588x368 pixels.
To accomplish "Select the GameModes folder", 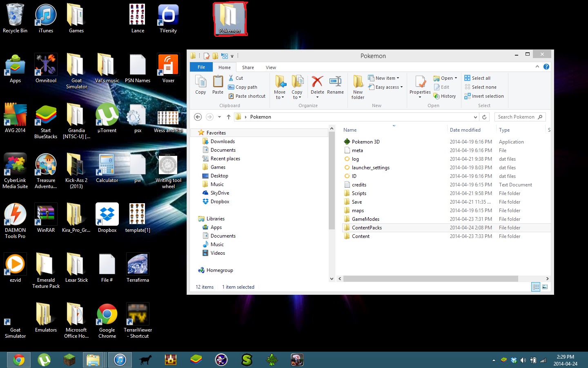I will tap(365, 219).
